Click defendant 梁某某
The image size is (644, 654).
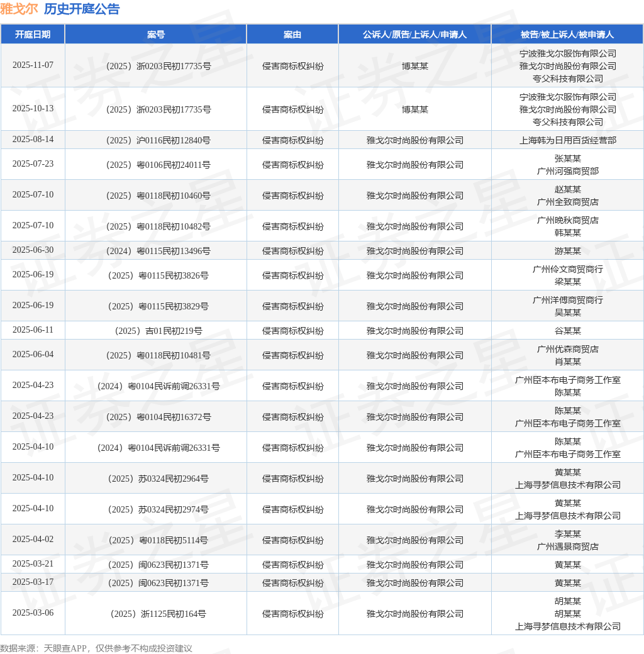[x=567, y=282]
